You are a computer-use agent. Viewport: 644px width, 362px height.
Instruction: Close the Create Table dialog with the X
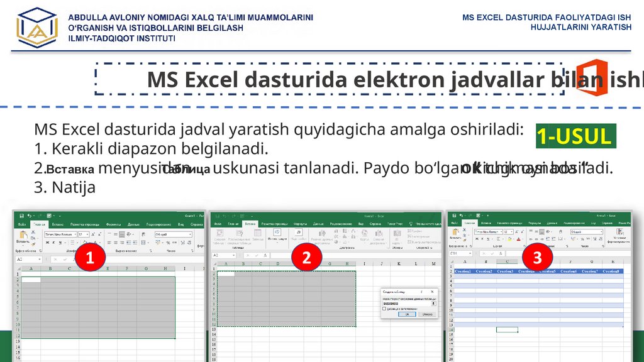click(432, 292)
